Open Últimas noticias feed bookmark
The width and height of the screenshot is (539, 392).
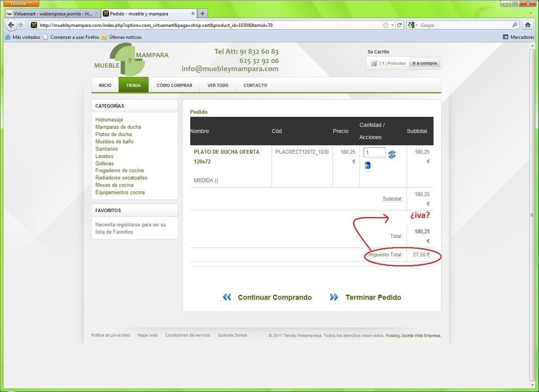pos(122,37)
